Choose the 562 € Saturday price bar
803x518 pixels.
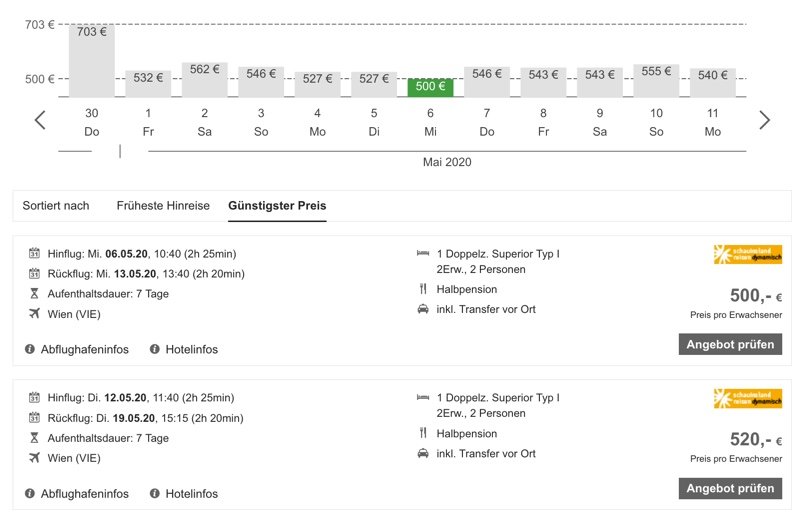click(204, 80)
